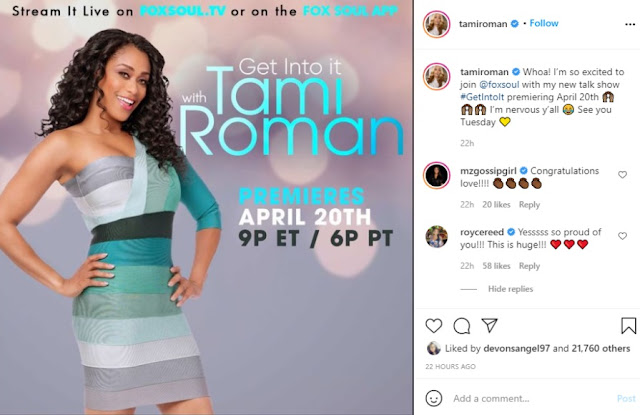
Task: Like the post with the heart icon
Action: (x=433, y=326)
